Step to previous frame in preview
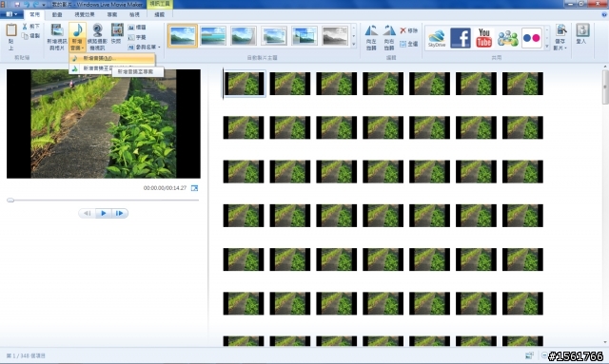This screenshot has height=364, width=609. [x=87, y=213]
